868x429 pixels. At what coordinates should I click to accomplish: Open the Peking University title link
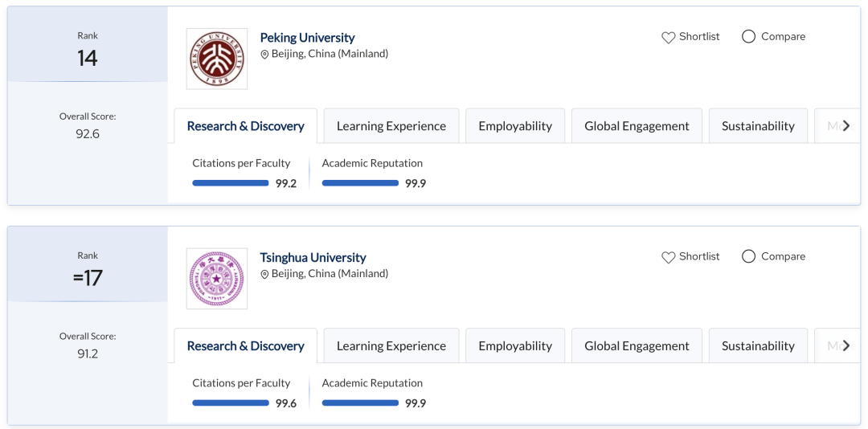[x=307, y=38]
